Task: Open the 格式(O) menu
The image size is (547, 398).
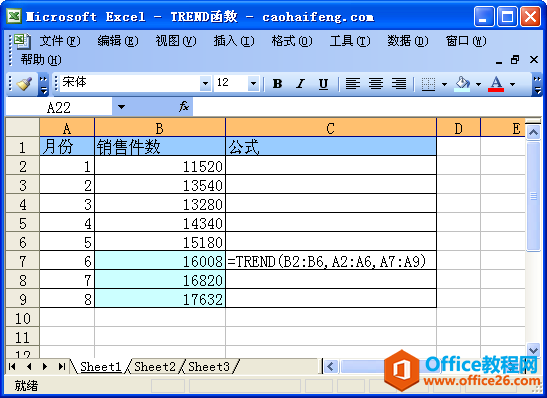Action: click(x=292, y=41)
